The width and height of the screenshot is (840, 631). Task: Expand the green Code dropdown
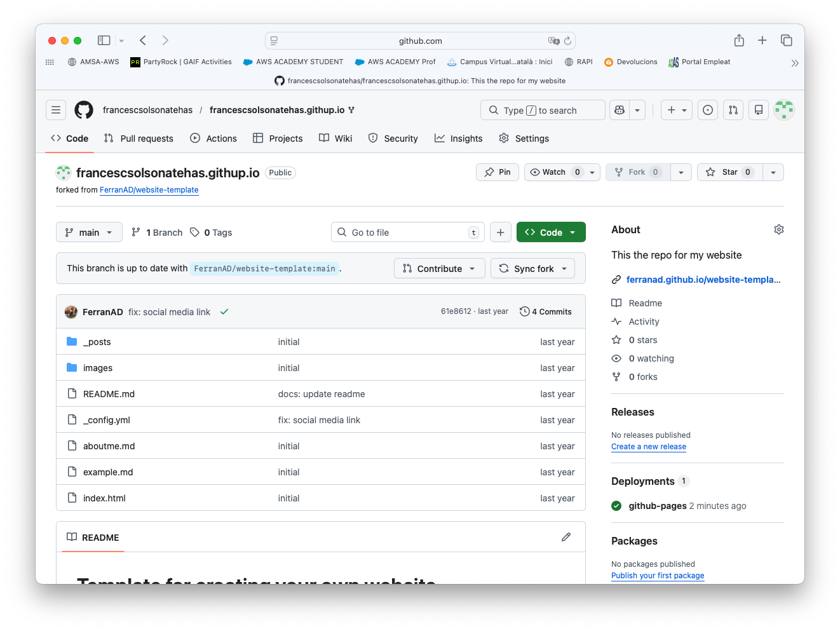[x=551, y=233]
